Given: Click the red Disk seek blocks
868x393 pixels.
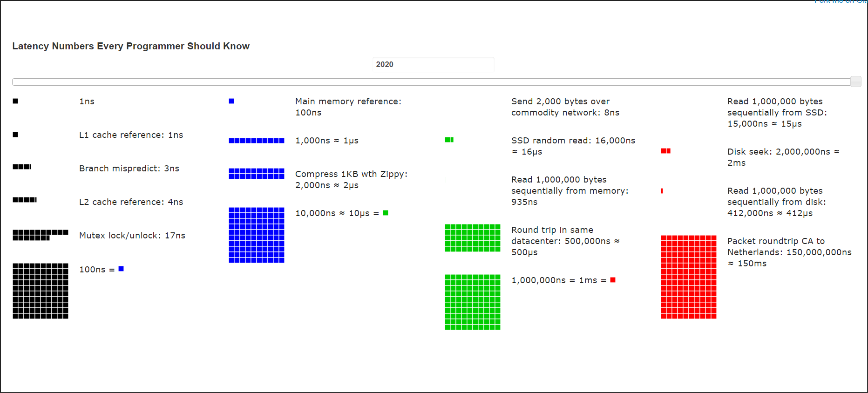Looking at the screenshot, I should [x=666, y=151].
